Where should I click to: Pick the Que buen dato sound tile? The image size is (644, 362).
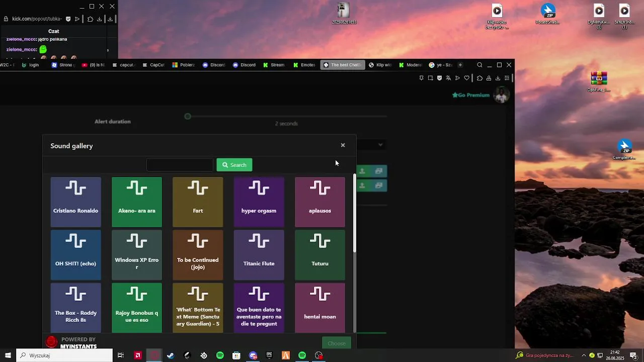point(259,308)
